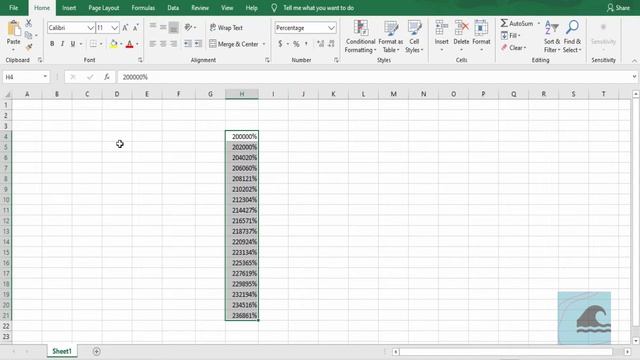Click the Copy icon
640x360 pixels.
click(28, 36)
